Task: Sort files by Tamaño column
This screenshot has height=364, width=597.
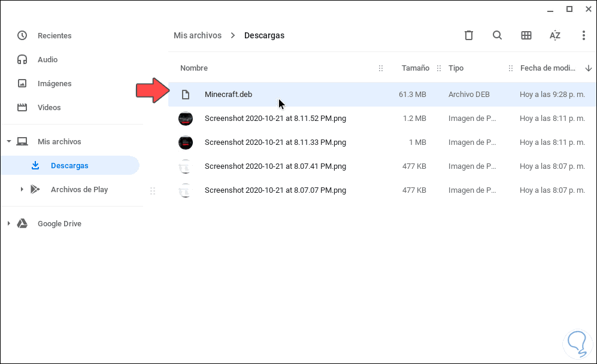Action: [x=415, y=68]
